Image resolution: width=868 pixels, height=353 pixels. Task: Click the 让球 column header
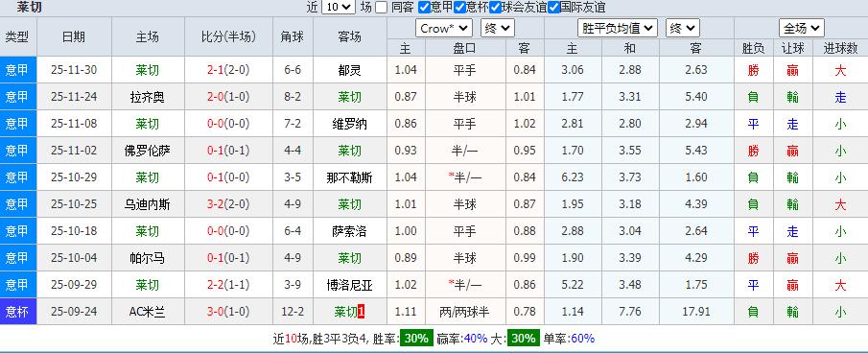(x=793, y=48)
